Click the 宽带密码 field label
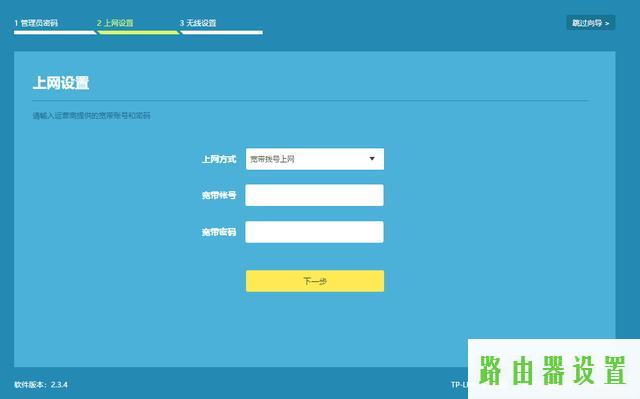 [219, 232]
